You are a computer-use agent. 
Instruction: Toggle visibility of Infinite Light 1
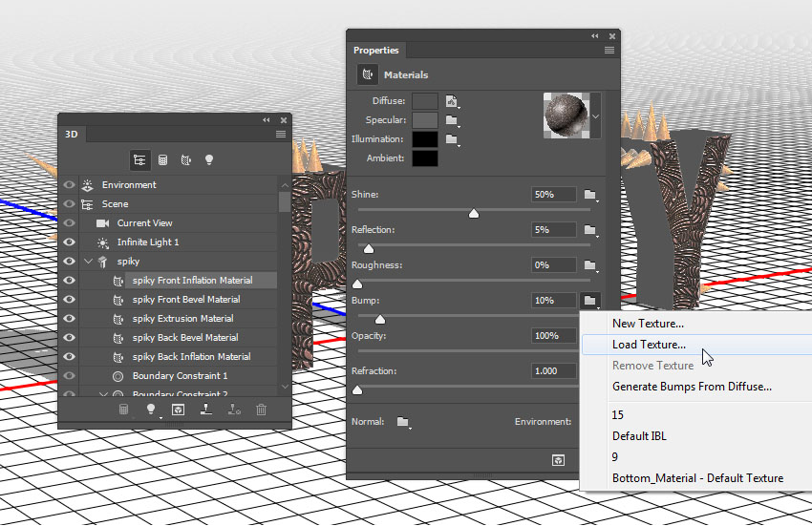pyautogui.click(x=69, y=242)
